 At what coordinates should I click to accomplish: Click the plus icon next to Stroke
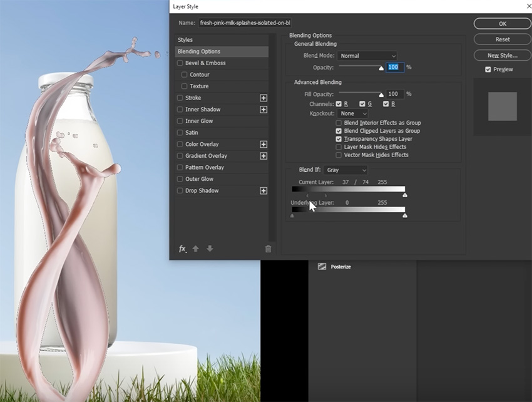click(x=263, y=98)
